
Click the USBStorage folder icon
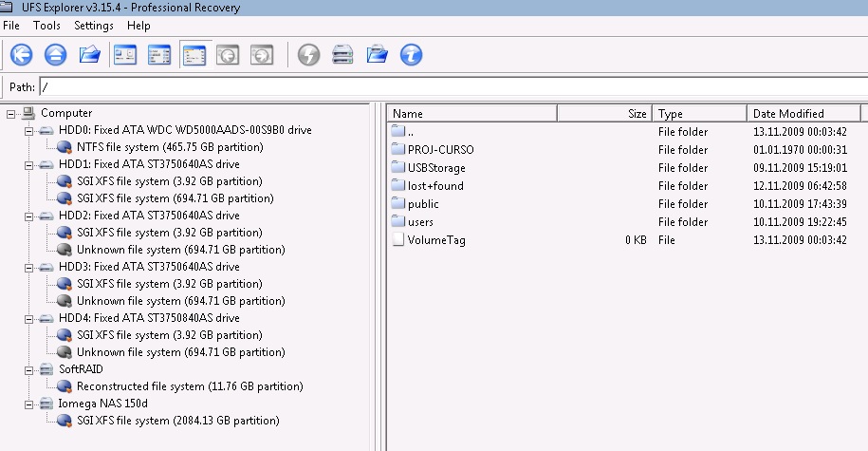398,167
